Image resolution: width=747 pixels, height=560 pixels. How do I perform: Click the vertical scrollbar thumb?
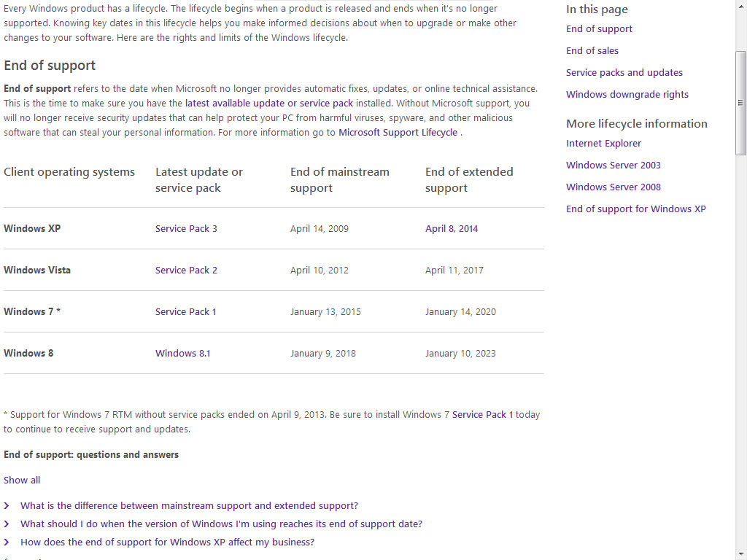pyautogui.click(x=740, y=103)
